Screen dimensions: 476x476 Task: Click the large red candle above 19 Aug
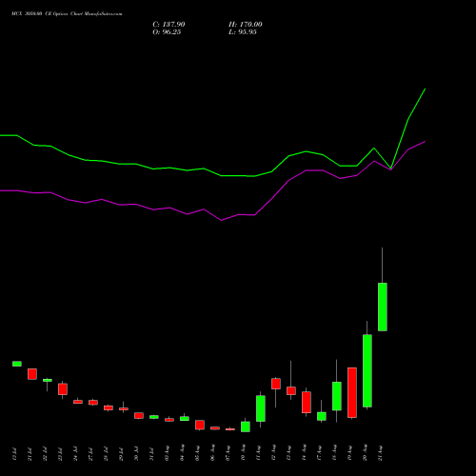coord(352,392)
